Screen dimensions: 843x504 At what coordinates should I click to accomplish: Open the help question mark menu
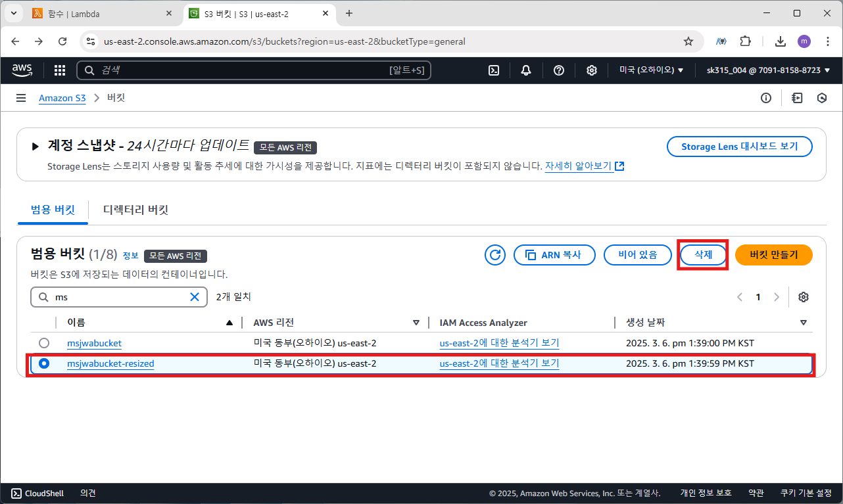[x=559, y=70]
